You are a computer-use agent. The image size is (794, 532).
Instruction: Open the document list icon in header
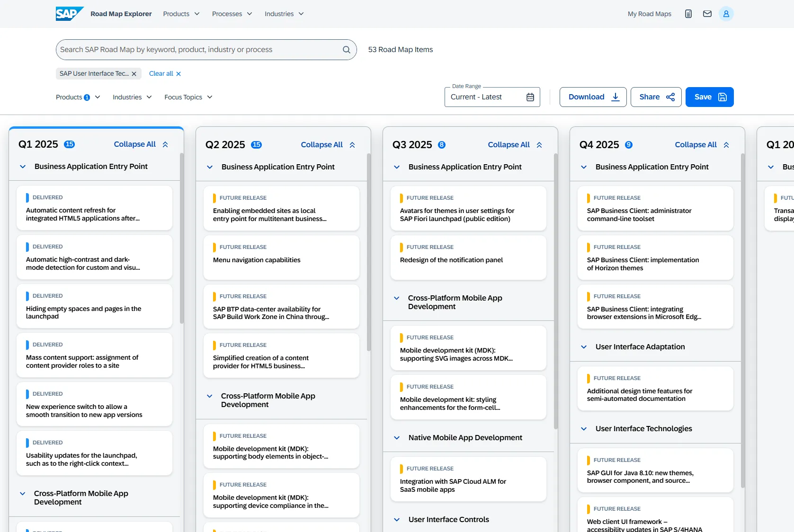coord(688,14)
